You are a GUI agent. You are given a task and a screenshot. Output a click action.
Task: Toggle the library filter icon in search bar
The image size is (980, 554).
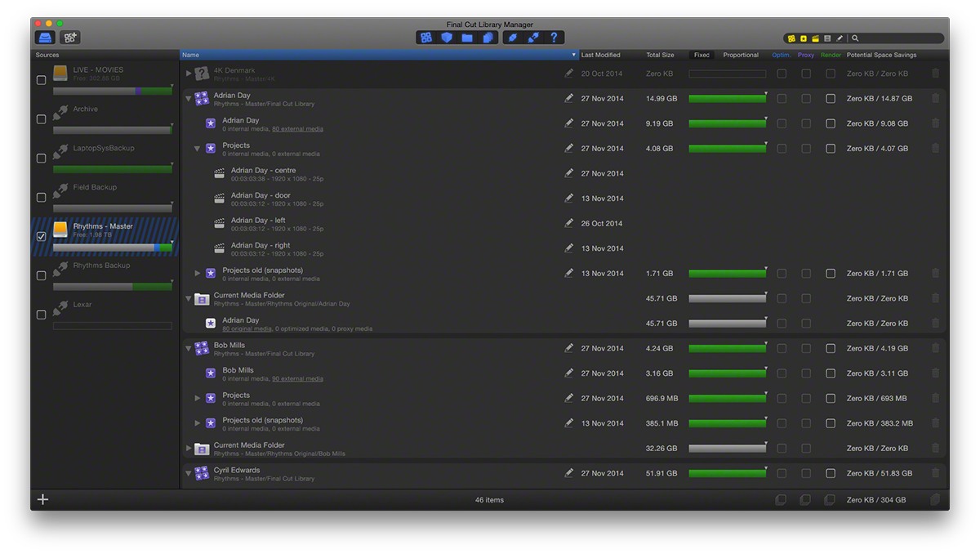[x=791, y=38]
